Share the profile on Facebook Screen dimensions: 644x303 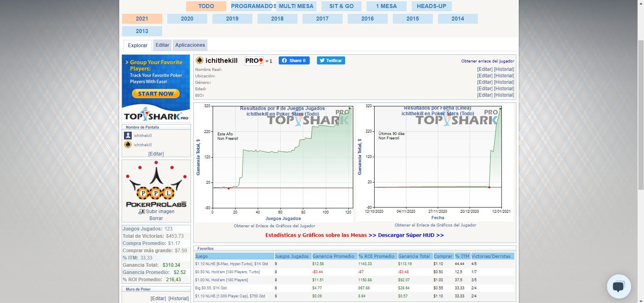[x=294, y=60]
